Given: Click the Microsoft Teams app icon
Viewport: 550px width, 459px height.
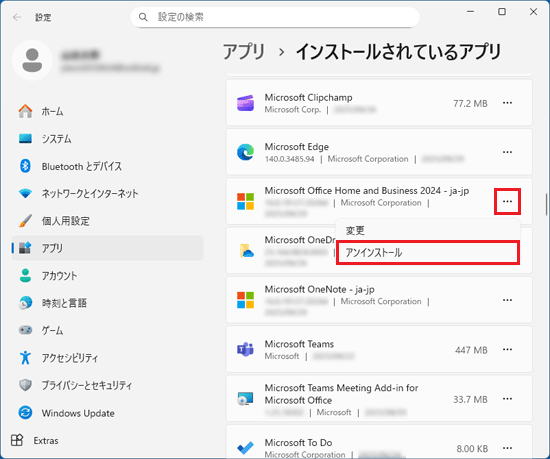Looking at the screenshot, I should coord(245,350).
